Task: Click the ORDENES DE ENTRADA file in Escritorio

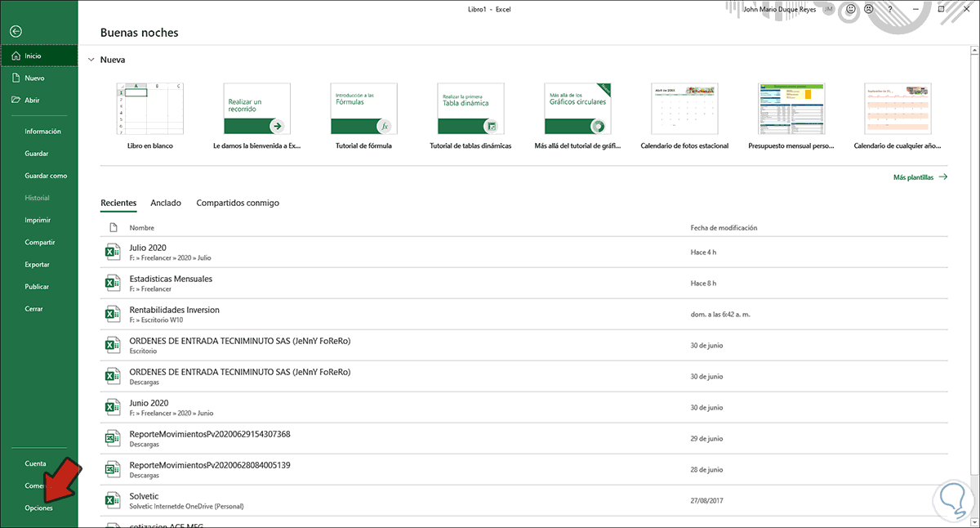Action: pos(239,341)
